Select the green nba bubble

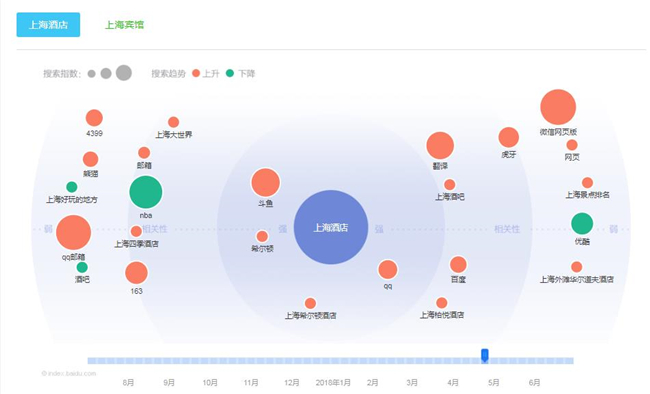[146, 192]
